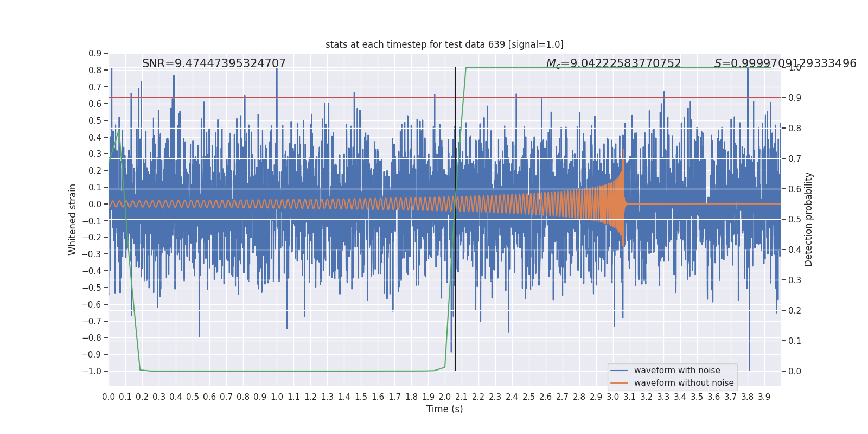Click the 0.9 tick on the Detection probability axis
Screen dimensions: 868x434
click(795, 98)
